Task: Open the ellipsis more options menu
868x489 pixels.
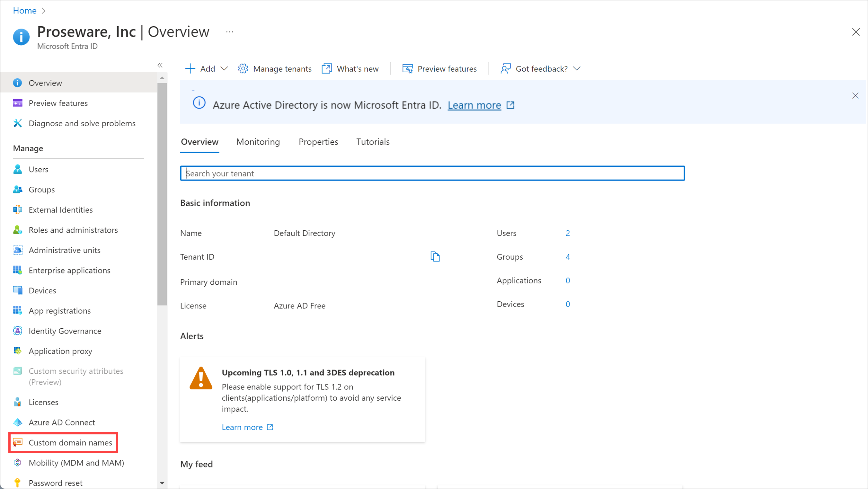Action: [230, 32]
